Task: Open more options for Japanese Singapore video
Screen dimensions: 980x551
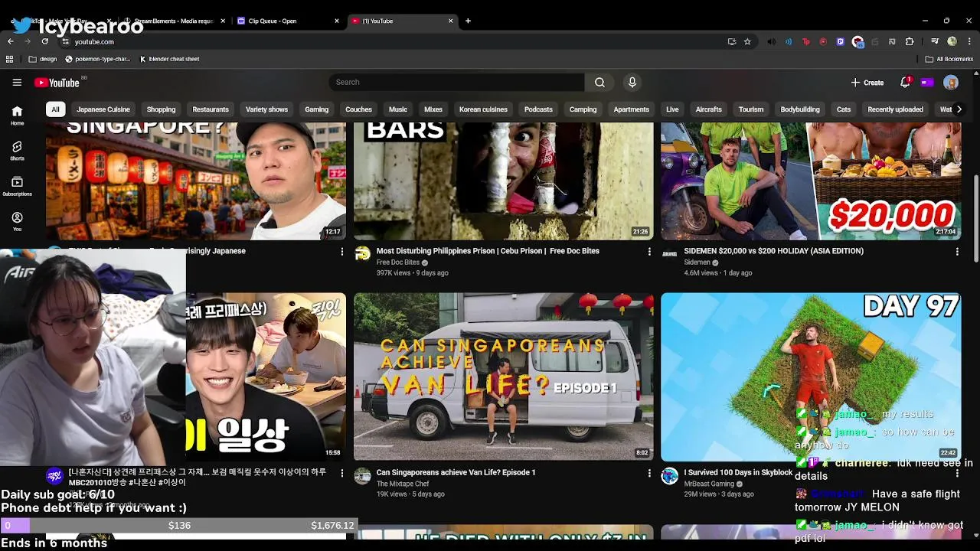Action: (x=342, y=251)
